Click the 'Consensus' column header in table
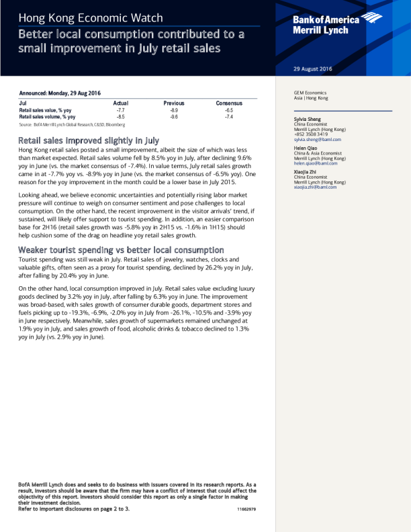This screenshot has height=532, width=411. [229, 103]
